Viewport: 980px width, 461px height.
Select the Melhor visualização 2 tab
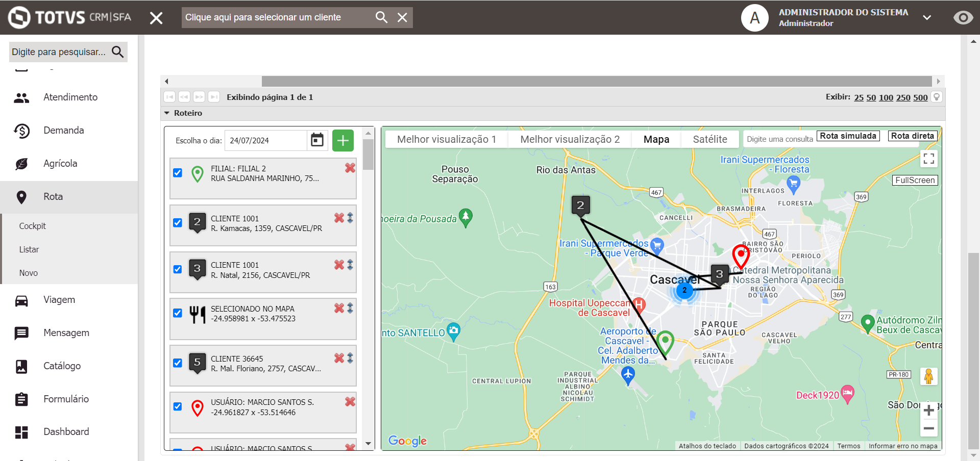(x=570, y=139)
